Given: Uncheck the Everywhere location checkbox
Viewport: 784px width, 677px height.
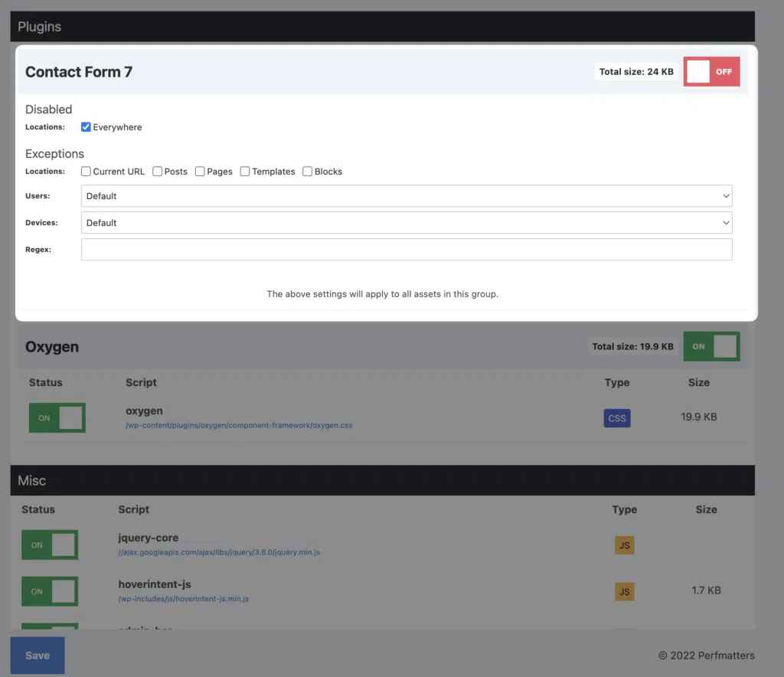Looking at the screenshot, I should click(x=86, y=127).
